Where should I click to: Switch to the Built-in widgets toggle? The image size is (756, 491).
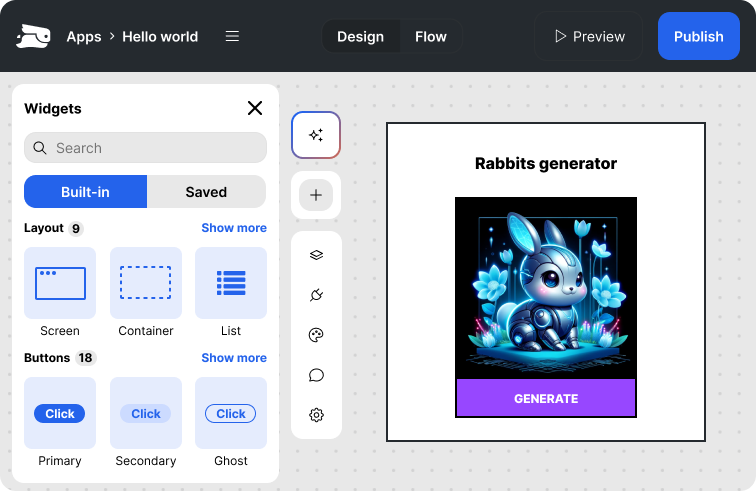(x=86, y=192)
